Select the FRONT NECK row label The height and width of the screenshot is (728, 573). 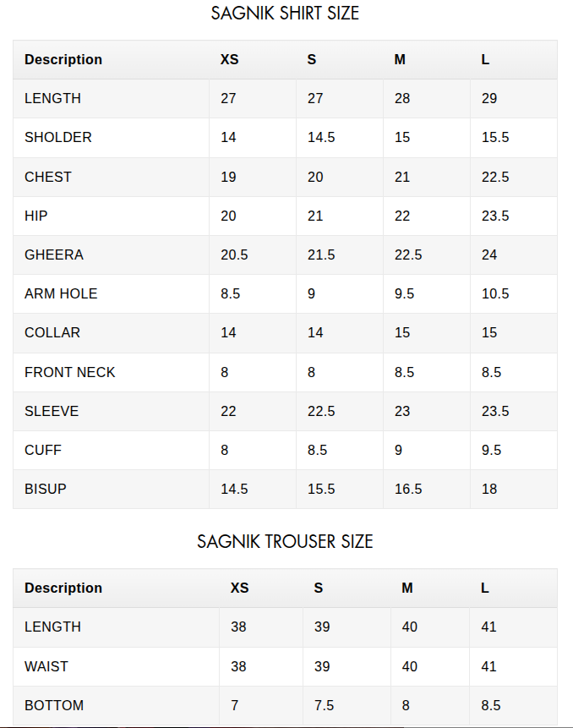click(69, 372)
